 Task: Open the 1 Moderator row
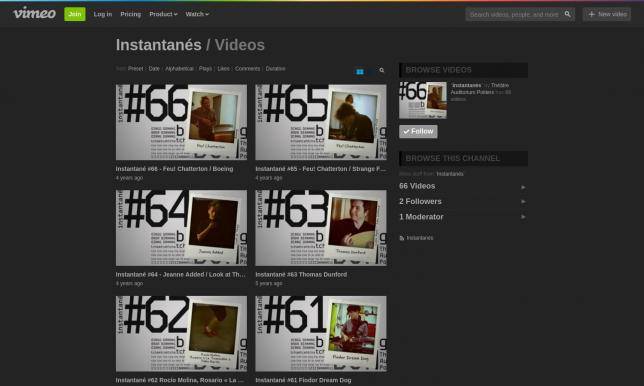click(463, 217)
